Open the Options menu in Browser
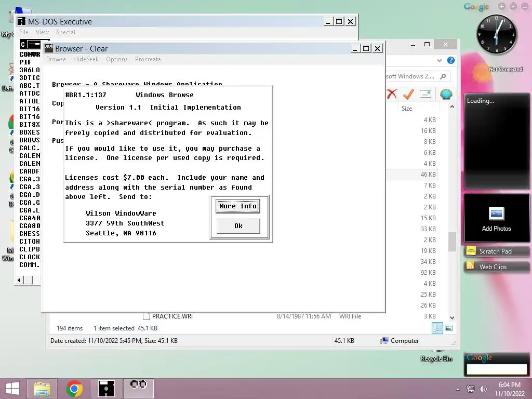Screen dimensions: 532x399 click(x=117, y=59)
